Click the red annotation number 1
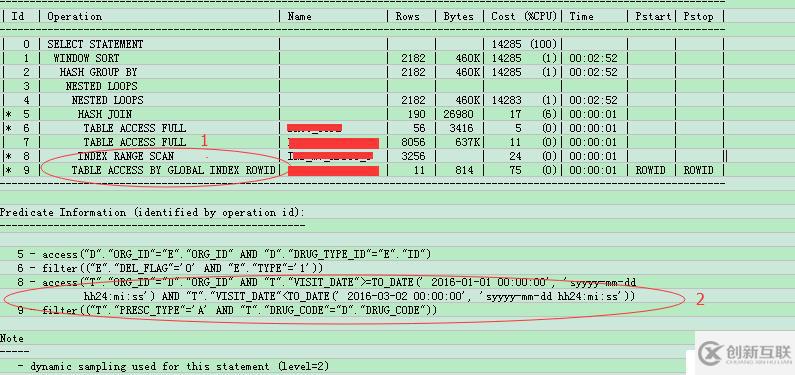The height and width of the screenshot is (375, 795). [204, 141]
